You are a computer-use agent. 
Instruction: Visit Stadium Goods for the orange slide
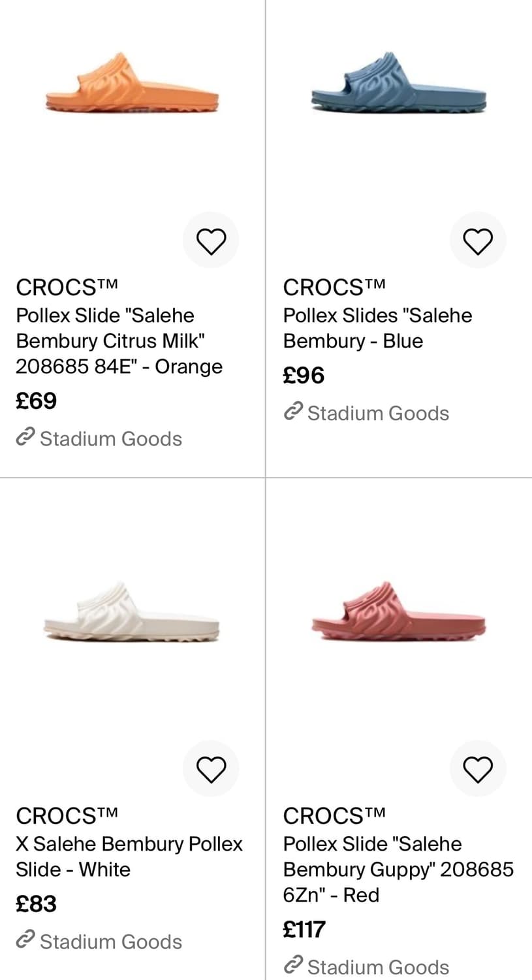click(111, 439)
